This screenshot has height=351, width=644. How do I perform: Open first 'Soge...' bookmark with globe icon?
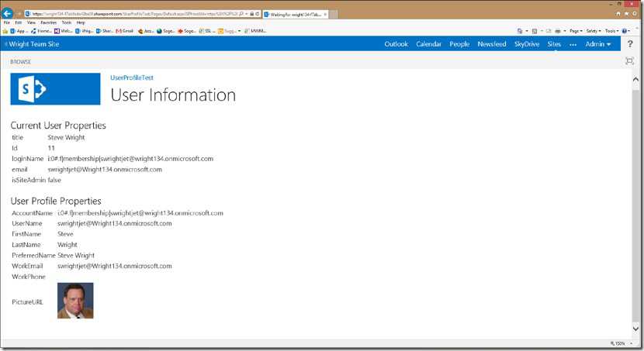point(165,31)
